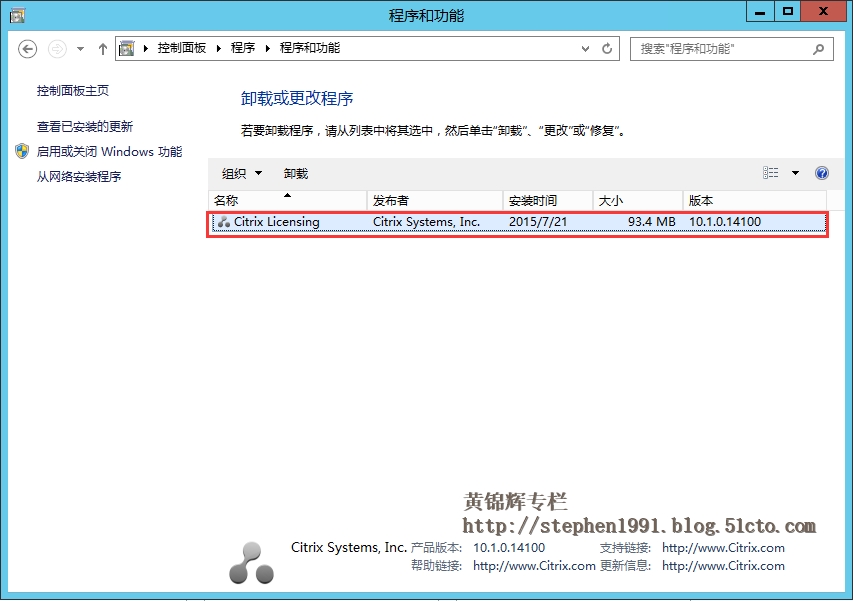Sort by the 安装时间 column header

(548, 201)
